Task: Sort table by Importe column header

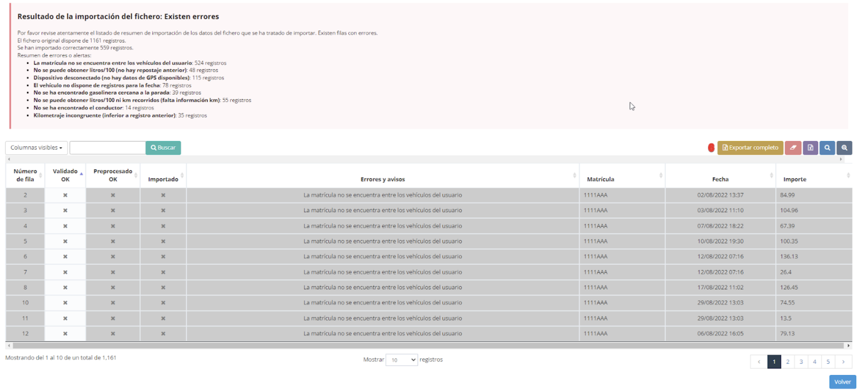Action: 795,179
